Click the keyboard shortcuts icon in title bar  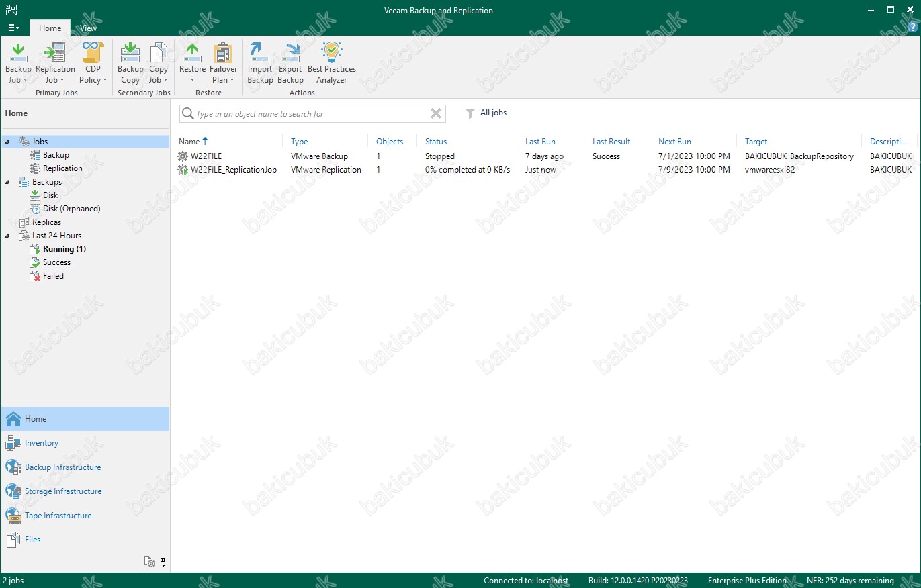pos(11,10)
